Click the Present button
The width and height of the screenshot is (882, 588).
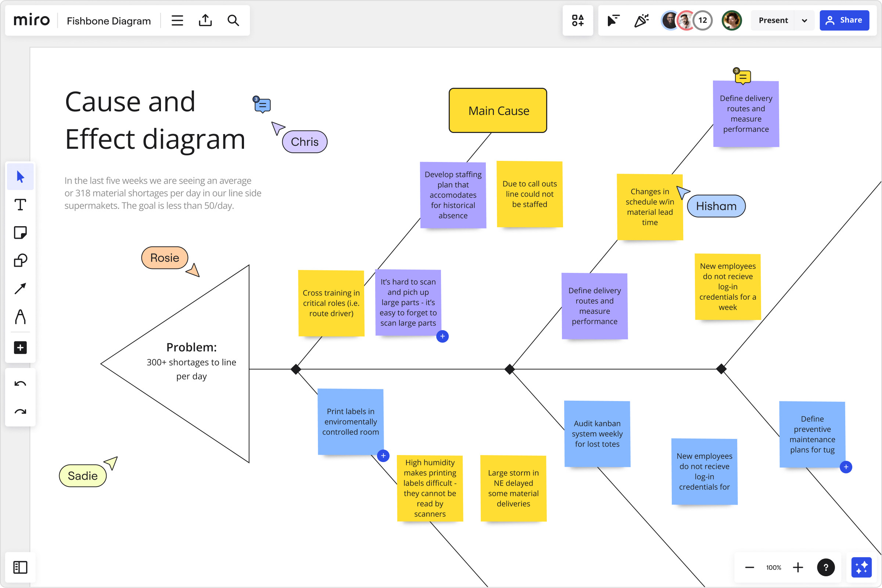click(x=773, y=20)
